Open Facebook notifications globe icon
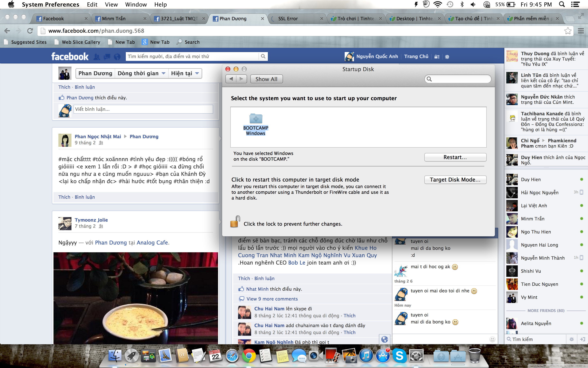This screenshot has width=588, height=368. pyautogui.click(x=117, y=57)
